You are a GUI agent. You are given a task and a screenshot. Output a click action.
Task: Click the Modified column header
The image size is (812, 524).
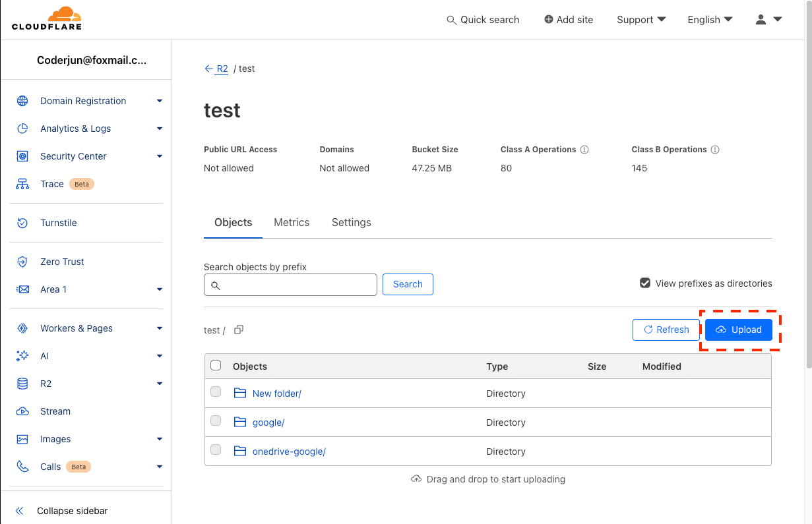[x=662, y=366]
